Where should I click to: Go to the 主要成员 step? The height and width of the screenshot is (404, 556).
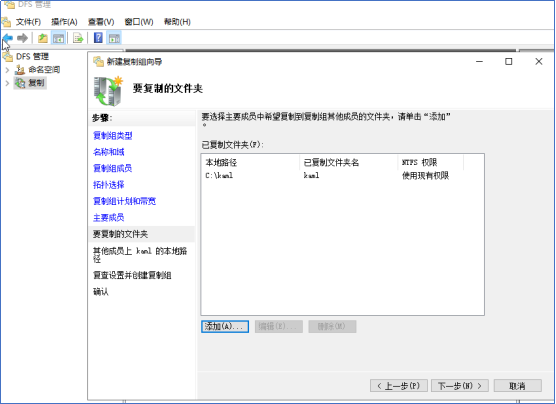click(109, 217)
